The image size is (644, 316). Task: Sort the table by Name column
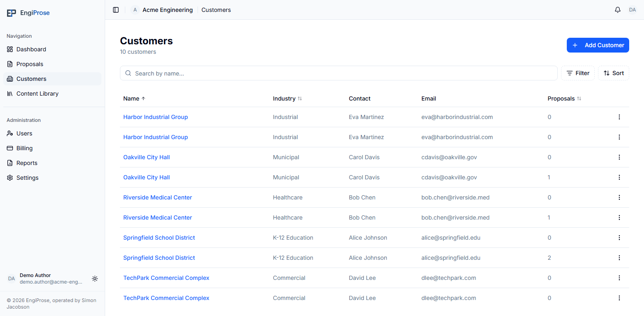[134, 98]
